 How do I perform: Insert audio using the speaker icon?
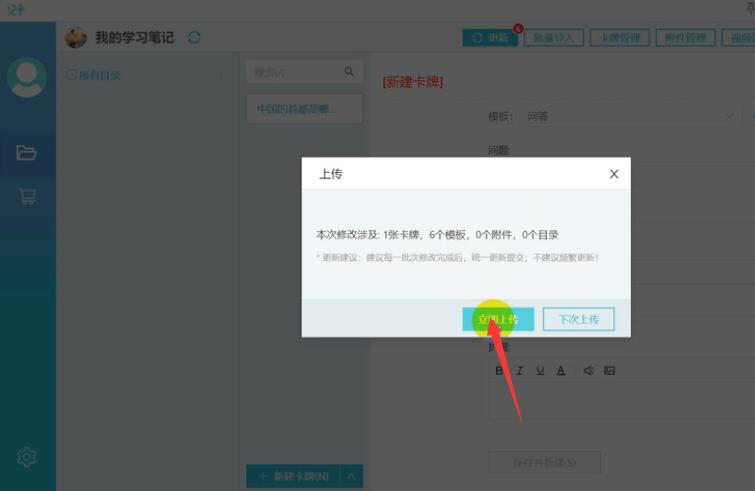pos(588,370)
